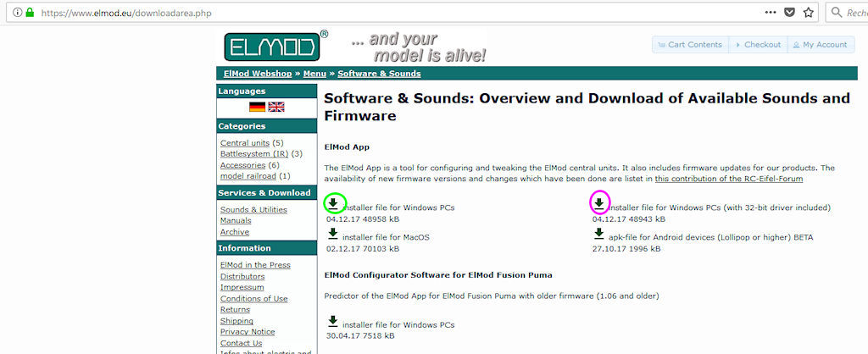Screen dimensions: 868x354
Task: Click the 'Languages' sidebar heading
Action: click(x=267, y=91)
